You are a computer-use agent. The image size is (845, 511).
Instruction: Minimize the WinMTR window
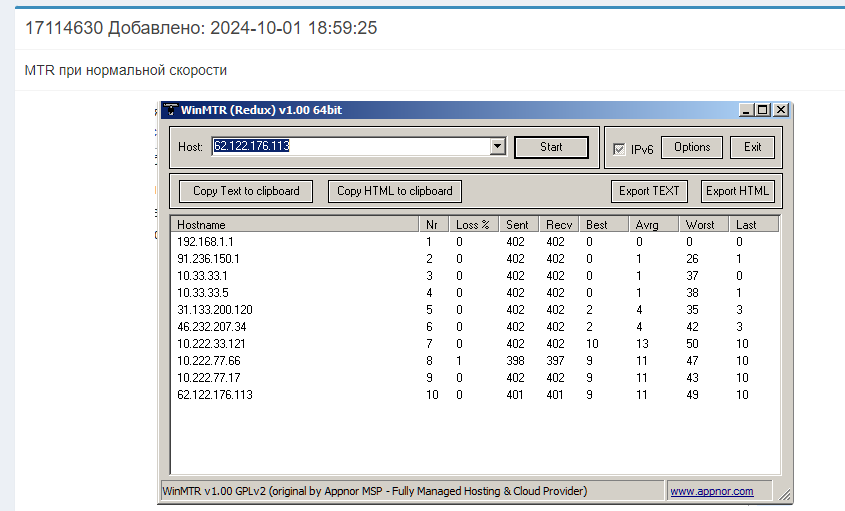[x=746, y=110]
